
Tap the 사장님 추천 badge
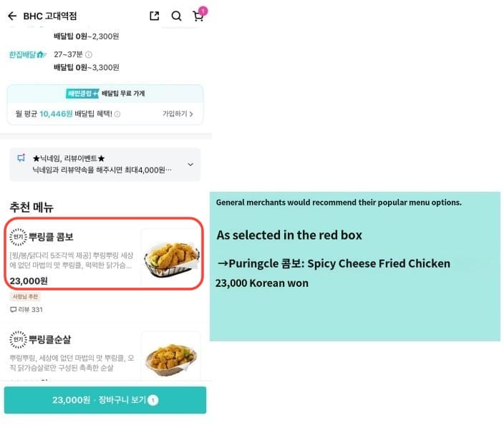pos(25,296)
